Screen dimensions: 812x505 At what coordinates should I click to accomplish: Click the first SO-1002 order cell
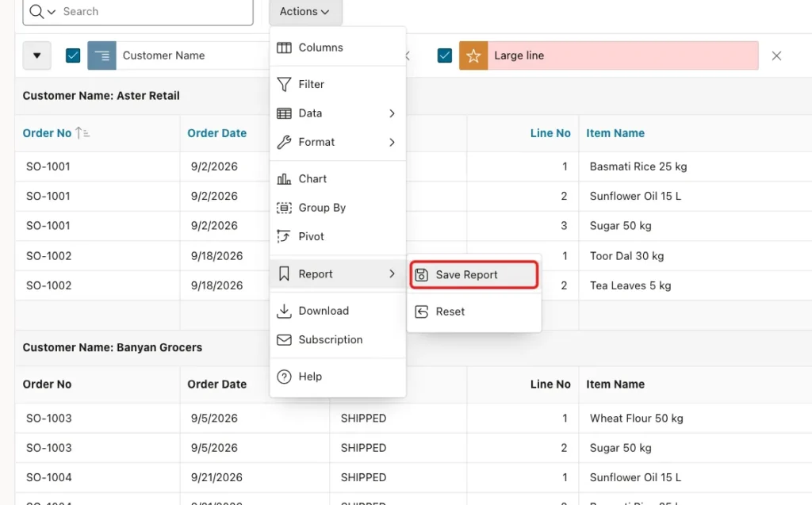[x=48, y=256]
